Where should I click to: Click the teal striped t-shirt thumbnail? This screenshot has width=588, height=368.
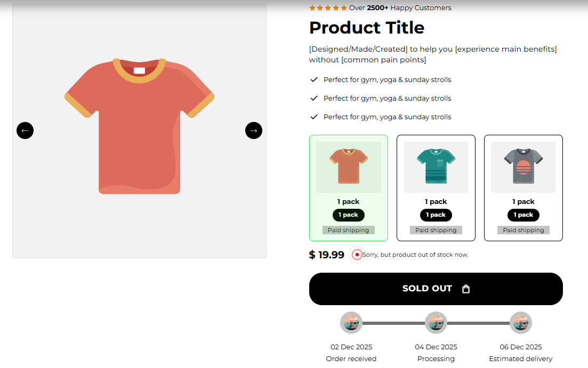pos(436,167)
